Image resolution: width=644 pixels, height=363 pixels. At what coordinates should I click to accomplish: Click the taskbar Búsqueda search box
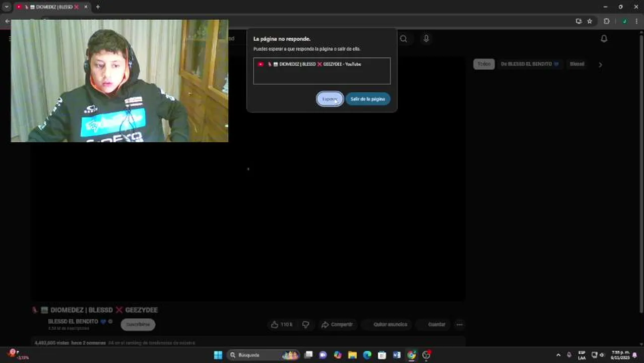point(264,355)
